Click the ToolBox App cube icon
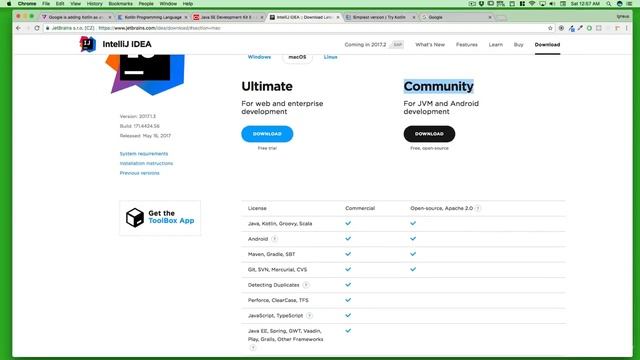 [135, 218]
